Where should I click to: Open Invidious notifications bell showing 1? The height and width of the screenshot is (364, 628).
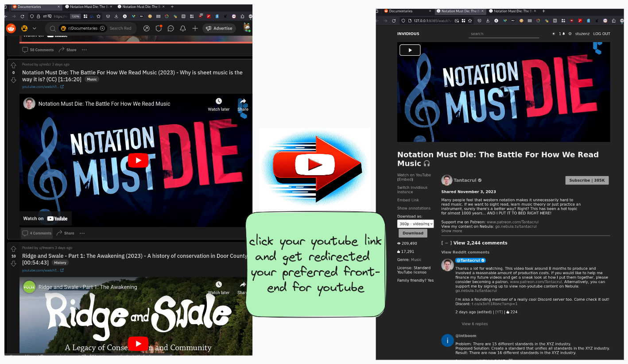(x=562, y=34)
